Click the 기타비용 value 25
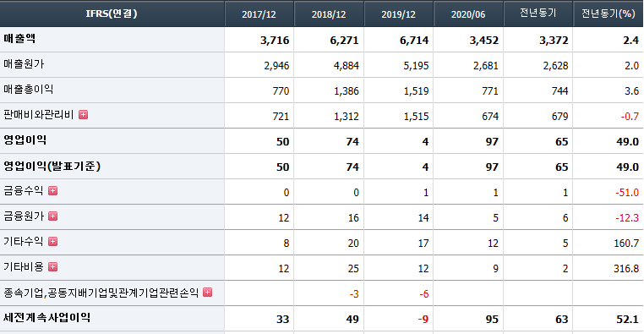 353,269
